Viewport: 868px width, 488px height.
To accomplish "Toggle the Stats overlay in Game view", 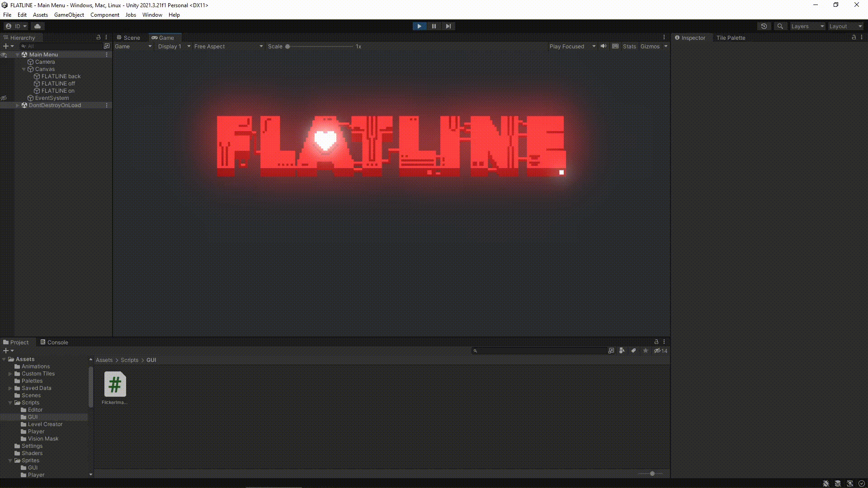I will (629, 46).
